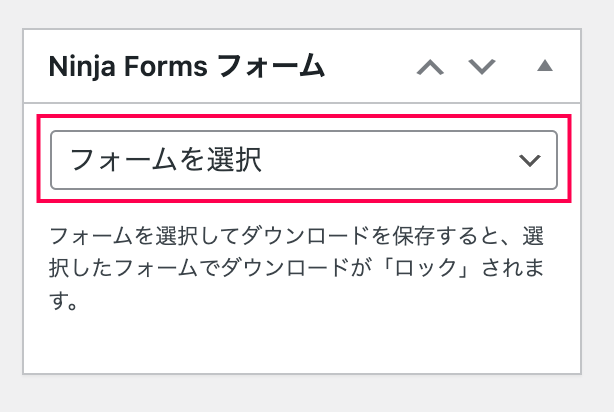The height and width of the screenshot is (412, 614).
Task: Move the Ninja Forms フォーム box down
Action: click(x=482, y=67)
